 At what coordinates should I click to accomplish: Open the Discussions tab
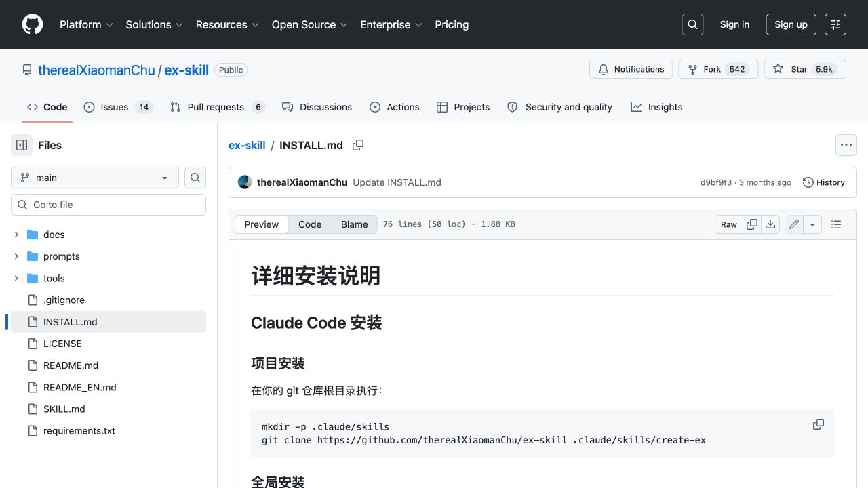(317, 107)
